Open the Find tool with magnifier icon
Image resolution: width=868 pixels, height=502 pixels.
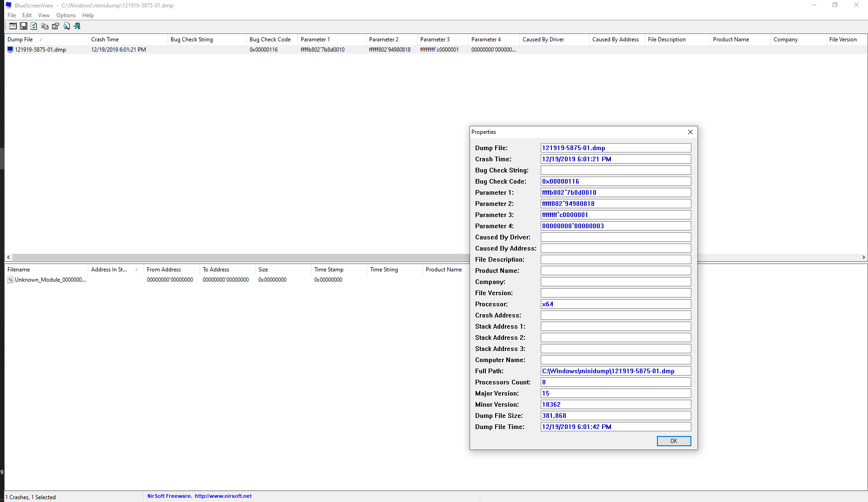(x=66, y=26)
